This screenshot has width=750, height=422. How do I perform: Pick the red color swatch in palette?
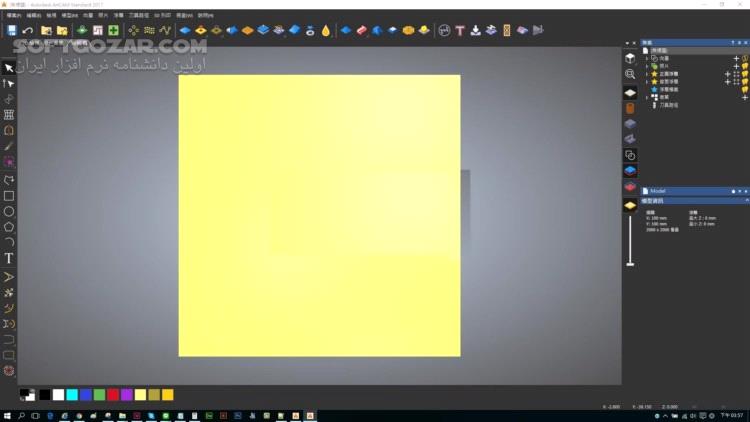coord(113,395)
